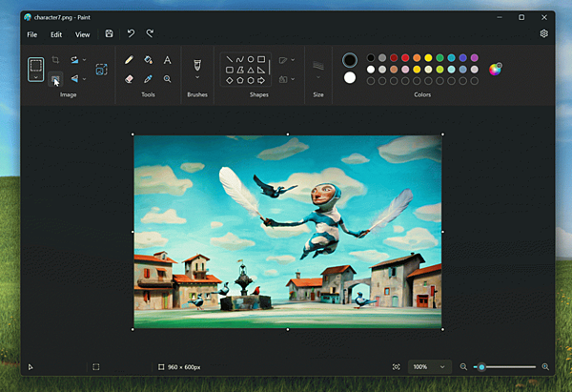The width and height of the screenshot is (572, 392).
Task: Open the Flip options dropdown
Action: coord(84,79)
